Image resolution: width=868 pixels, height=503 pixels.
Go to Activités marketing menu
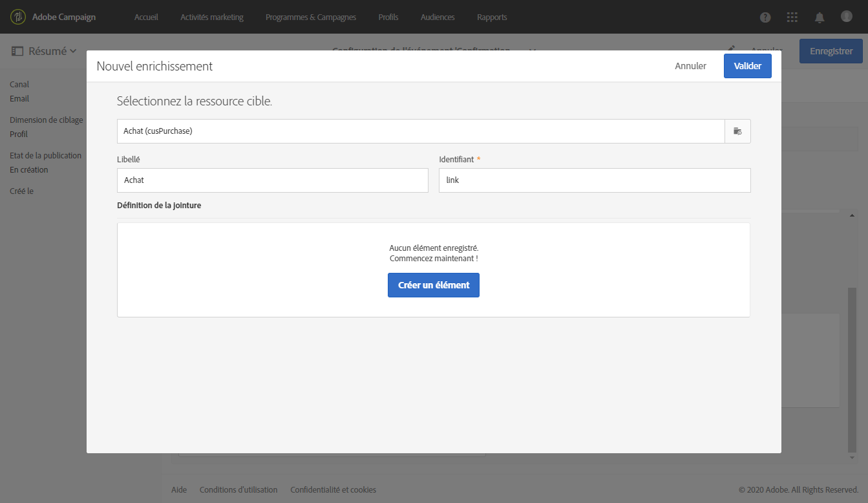212,17
